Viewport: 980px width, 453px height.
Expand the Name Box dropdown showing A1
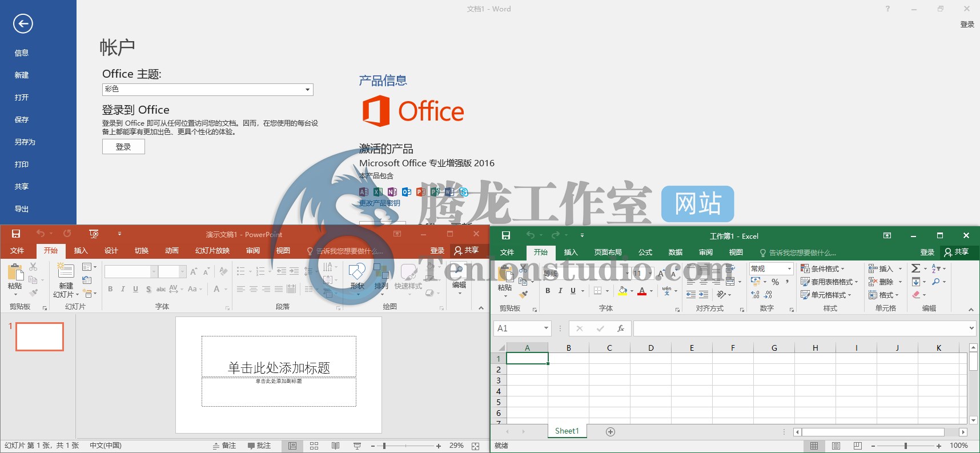pyautogui.click(x=546, y=328)
